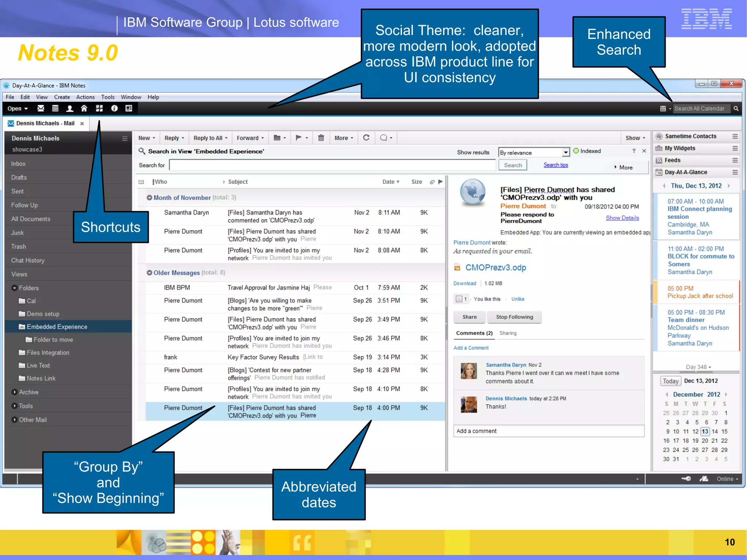
Task: Click the help question mark in the search bar
Action: [634, 151]
